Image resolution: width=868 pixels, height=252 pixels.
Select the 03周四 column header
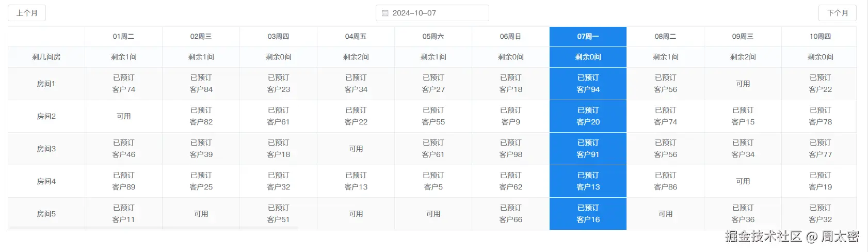279,37
